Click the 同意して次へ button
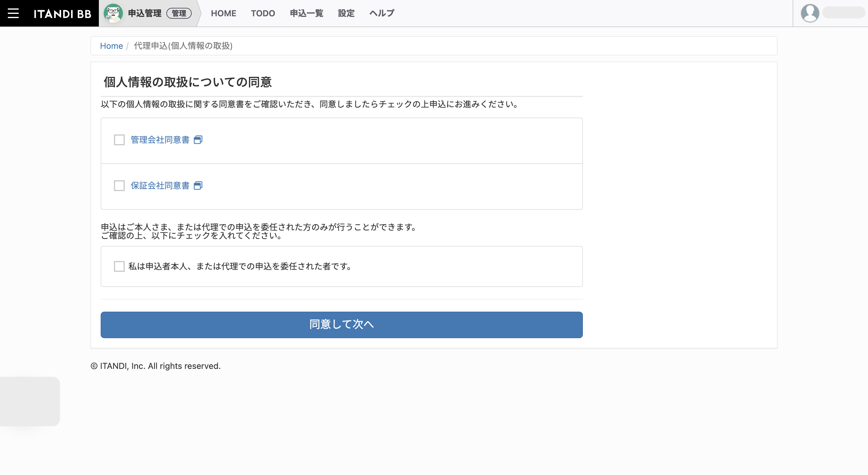Viewport: 868px width, 475px height. click(342, 325)
